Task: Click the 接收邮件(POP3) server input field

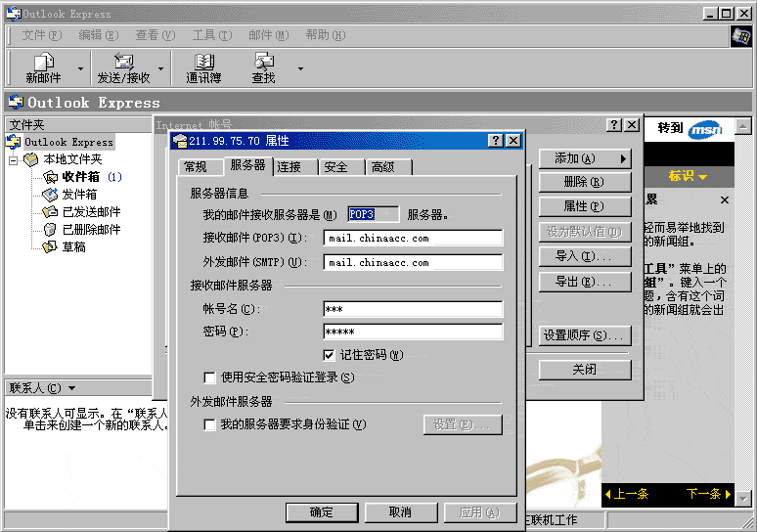Action: (x=413, y=238)
